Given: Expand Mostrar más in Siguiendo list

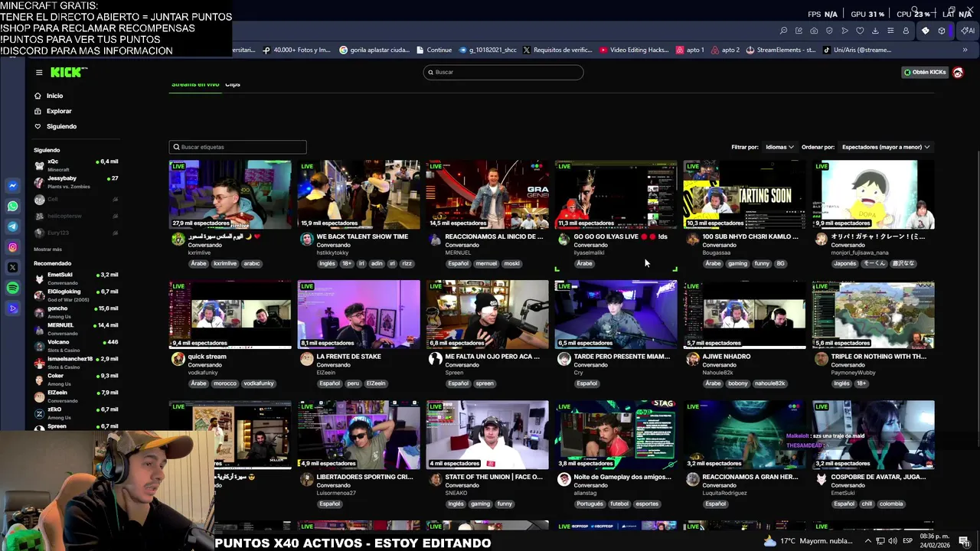Looking at the screenshot, I should pos(47,249).
